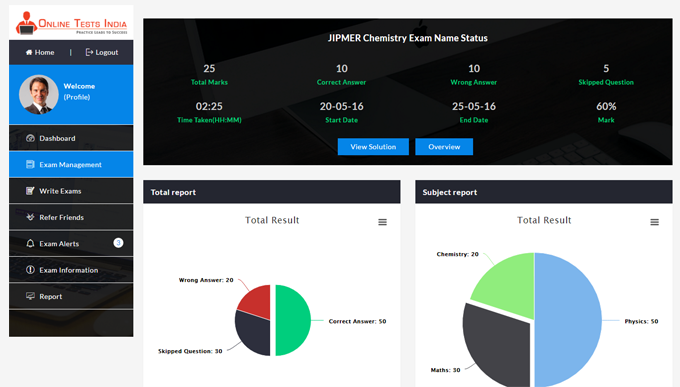
Task: Click the Exam Alerts bell icon
Action: [30, 243]
